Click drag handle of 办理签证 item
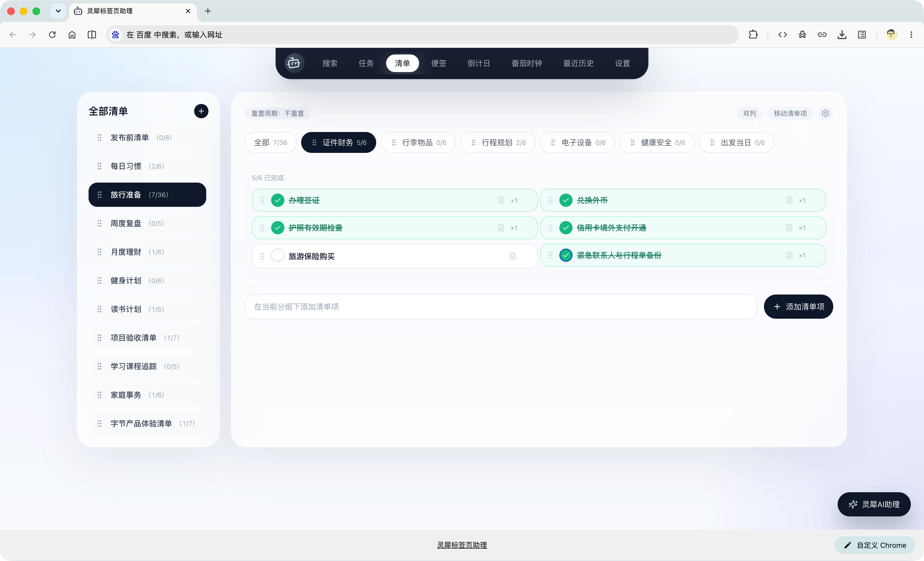Viewport: 924px width, 561px height. (263, 200)
